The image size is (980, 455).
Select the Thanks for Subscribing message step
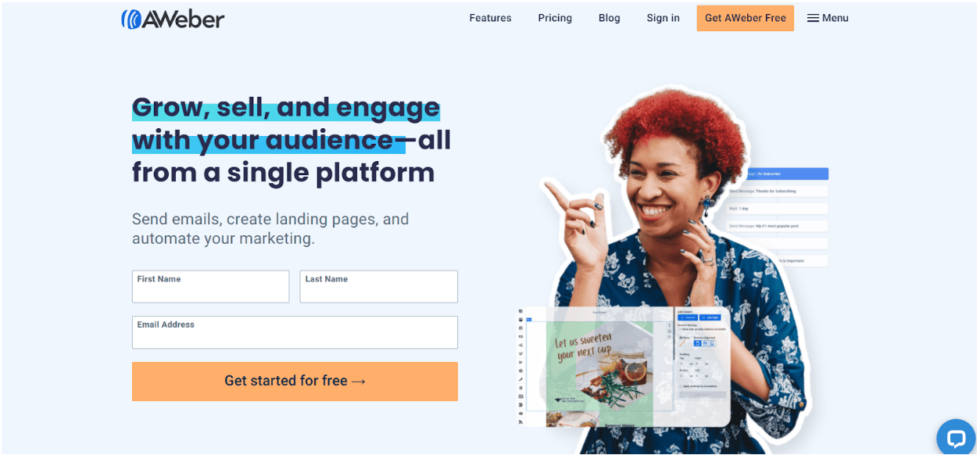776,191
